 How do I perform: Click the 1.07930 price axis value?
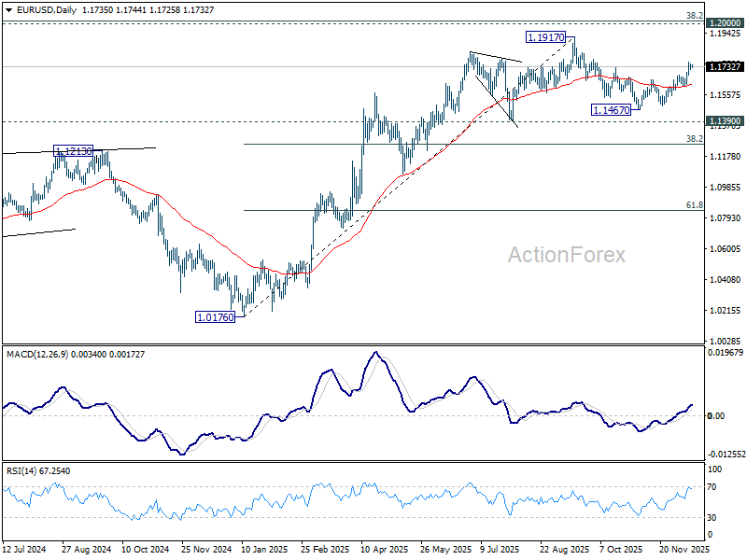click(726, 218)
